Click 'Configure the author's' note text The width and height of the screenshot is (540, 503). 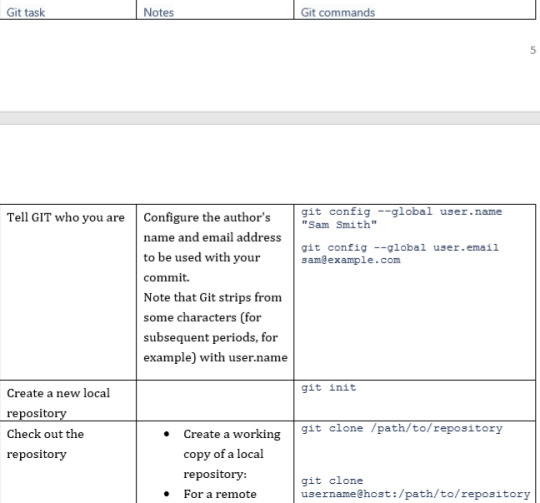click(207, 218)
